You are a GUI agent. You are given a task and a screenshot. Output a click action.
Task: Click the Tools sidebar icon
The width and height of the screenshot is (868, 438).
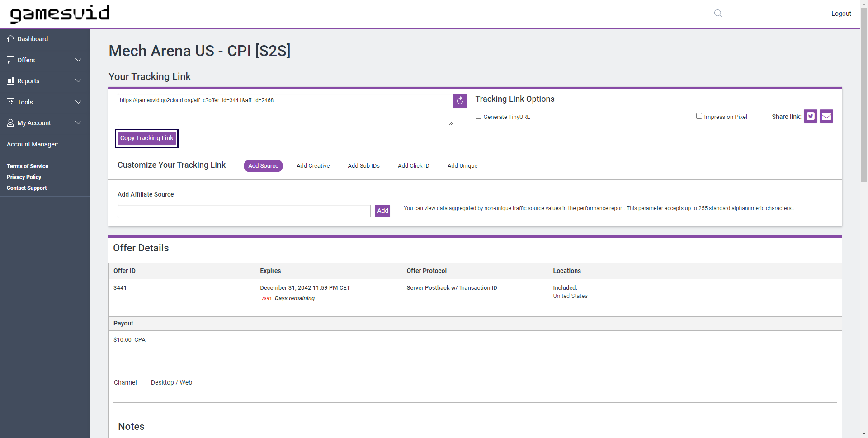pos(10,102)
